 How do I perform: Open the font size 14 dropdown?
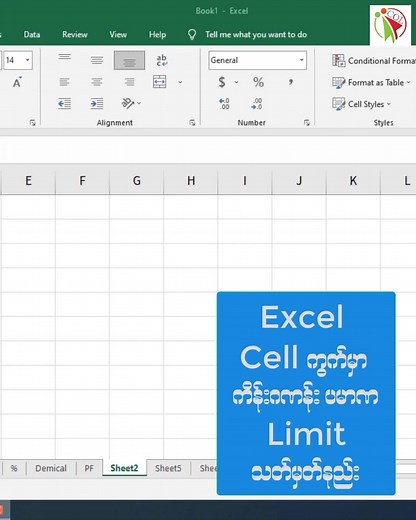[27, 60]
